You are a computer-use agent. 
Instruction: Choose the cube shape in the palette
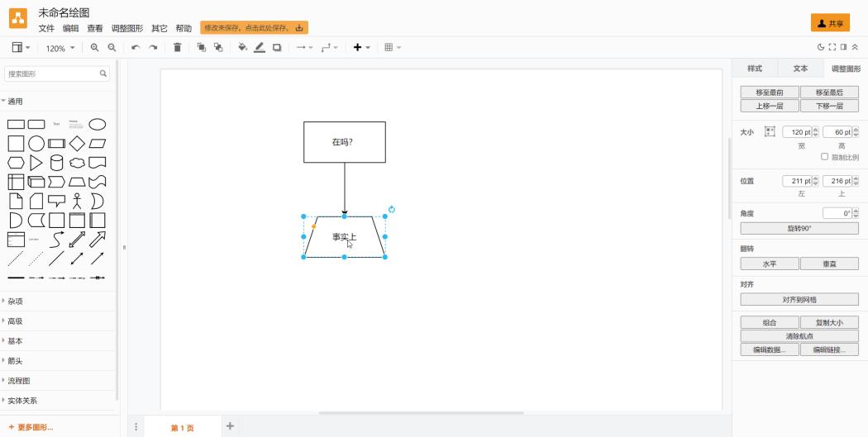point(36,182)
